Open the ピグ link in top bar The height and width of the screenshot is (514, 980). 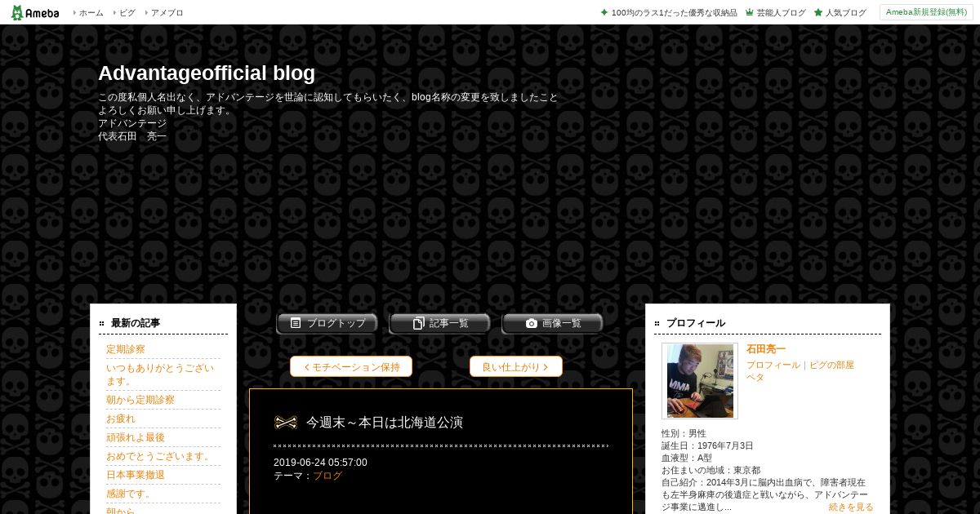[x=127, y=12]
